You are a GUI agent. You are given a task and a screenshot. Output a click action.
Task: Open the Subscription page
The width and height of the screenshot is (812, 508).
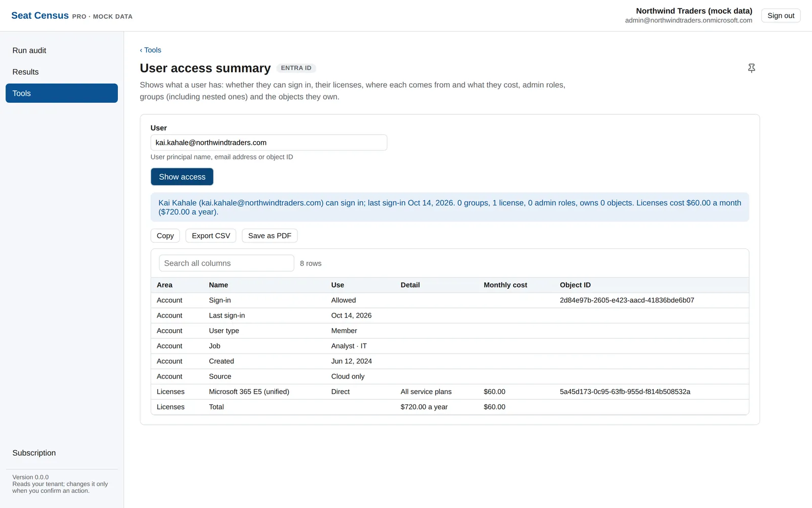pos(61,453)
